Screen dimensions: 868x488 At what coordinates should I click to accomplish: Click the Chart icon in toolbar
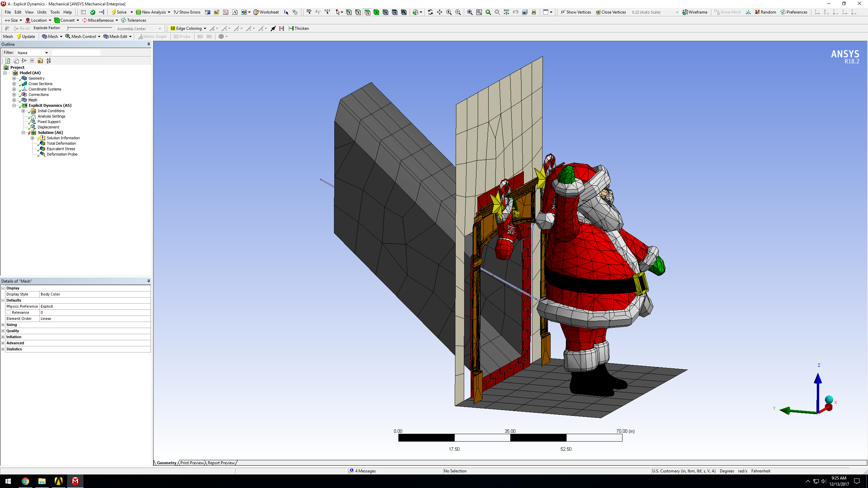pos(225,12)
